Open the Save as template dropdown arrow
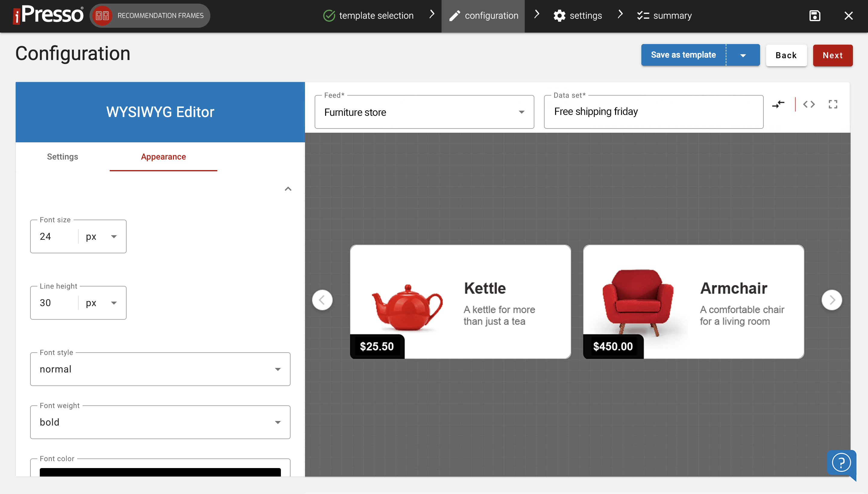The height and width of the screenshot is (494, 868). click(743, 55)
